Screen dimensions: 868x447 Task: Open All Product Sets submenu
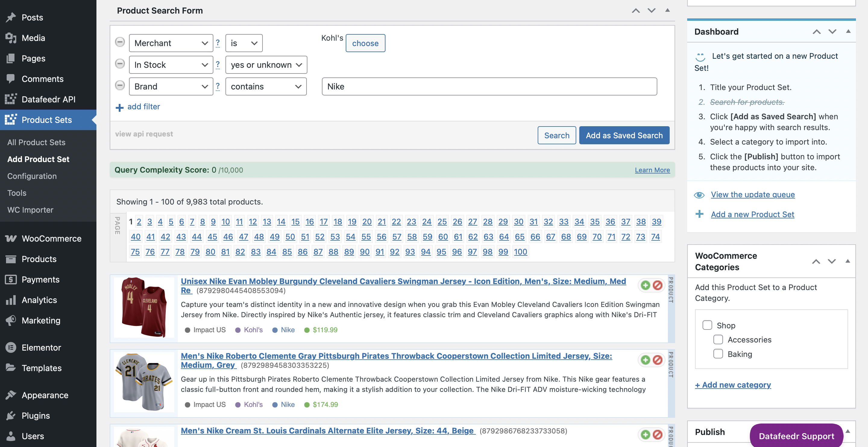coord(36,142)
